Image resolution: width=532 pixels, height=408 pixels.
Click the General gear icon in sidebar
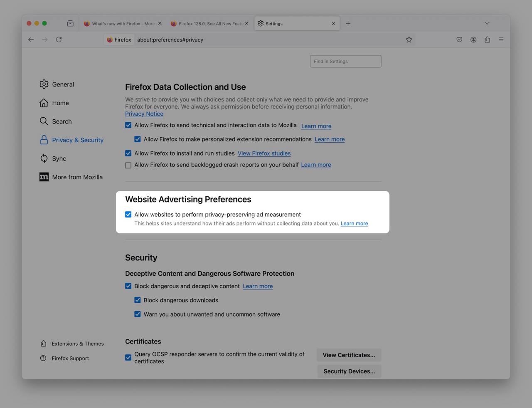tap(44, 84)
